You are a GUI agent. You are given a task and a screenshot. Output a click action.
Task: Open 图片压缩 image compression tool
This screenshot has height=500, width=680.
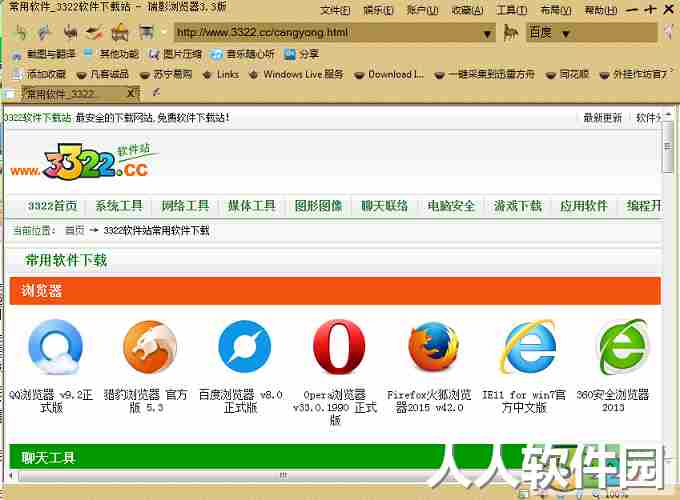(x=175, y=54)
